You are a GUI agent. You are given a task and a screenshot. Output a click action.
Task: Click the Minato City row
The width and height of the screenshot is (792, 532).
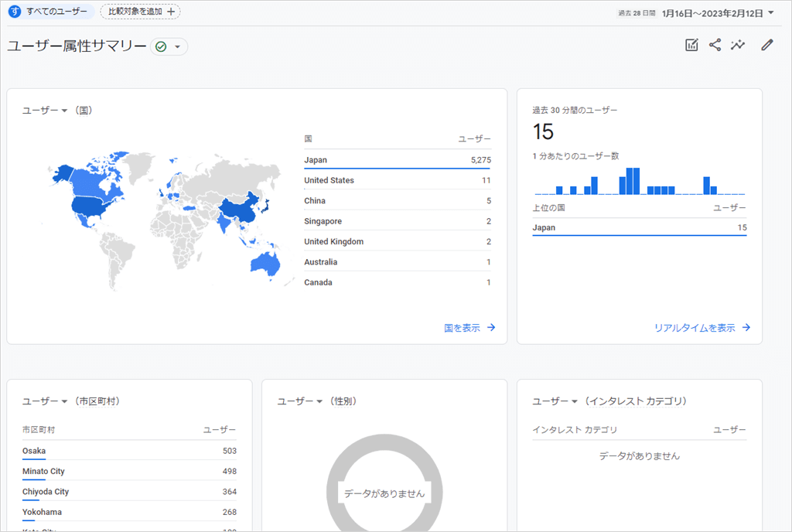pos(129,471)
